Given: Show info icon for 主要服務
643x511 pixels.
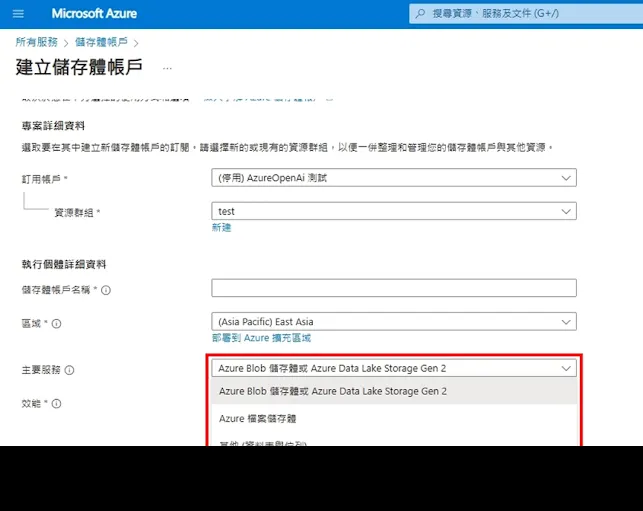Looking at the screenshot, I should (x=70, y=370).
